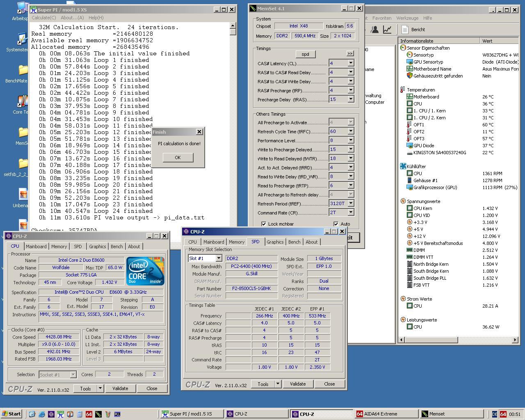This screenshot has height=420, width=525.
Task: Click the Leistungswerte section icon
Action: tap(403, 320)
